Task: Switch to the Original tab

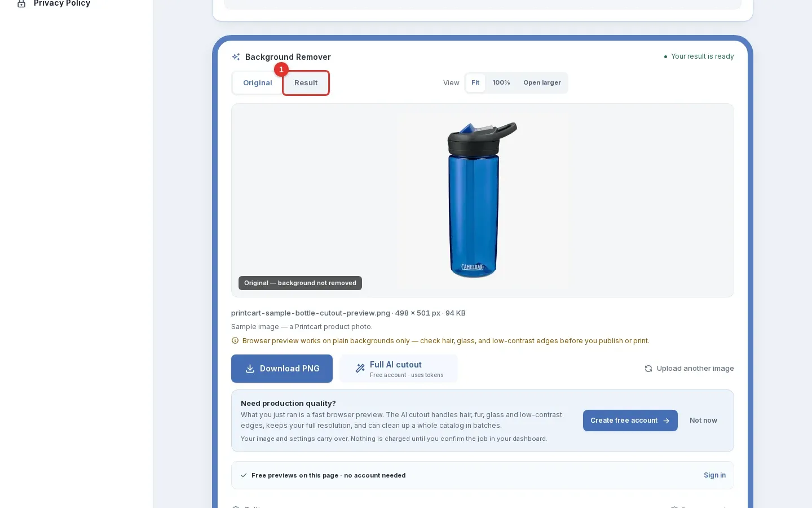Action: pyautogui.click(x=257, y=83)
